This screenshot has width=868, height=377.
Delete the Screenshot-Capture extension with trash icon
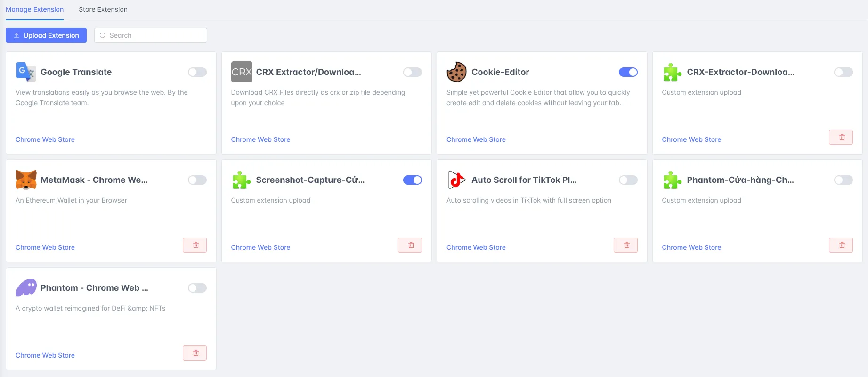(x=410, y=245)
